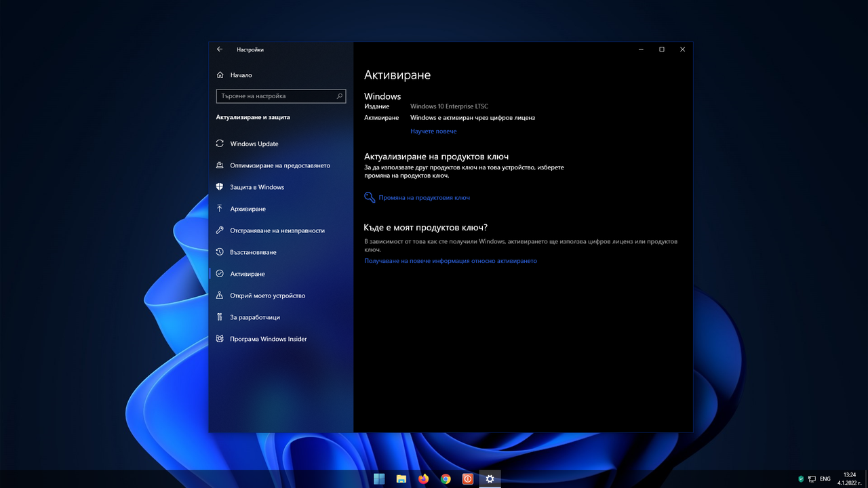
Task: Close the Settings window
Action: [682, 49]
